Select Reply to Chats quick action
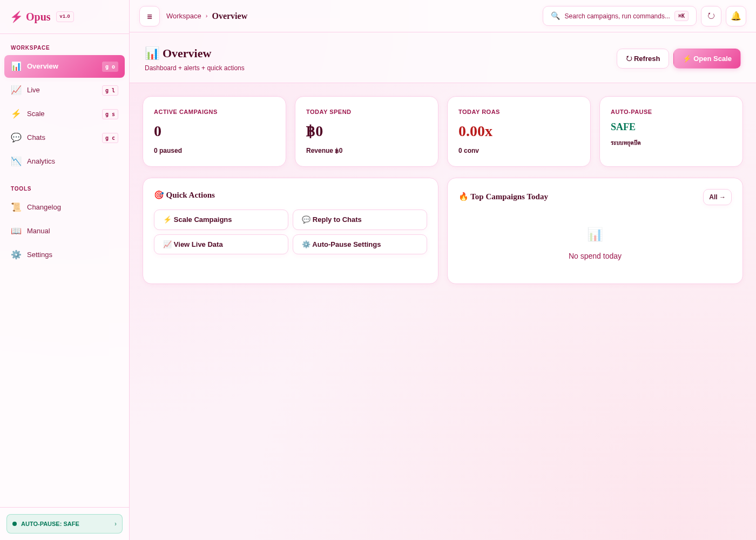The height and width of the screenshot is (540, 756). [360, 220]
